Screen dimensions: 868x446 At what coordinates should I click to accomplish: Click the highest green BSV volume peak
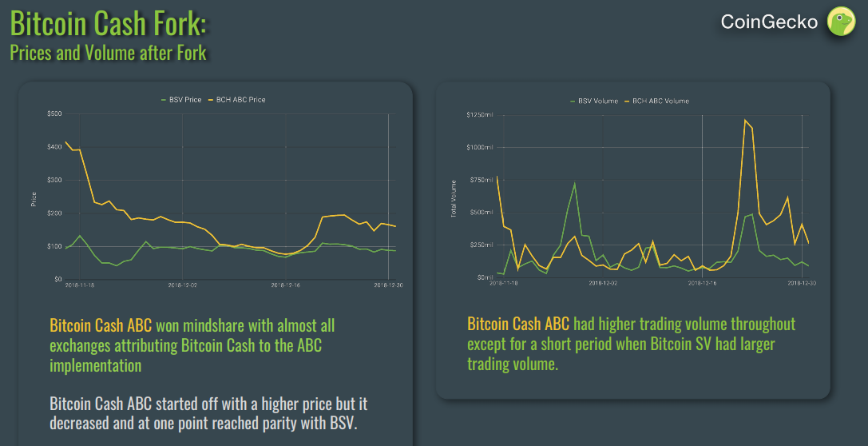(x=575, y=184)
